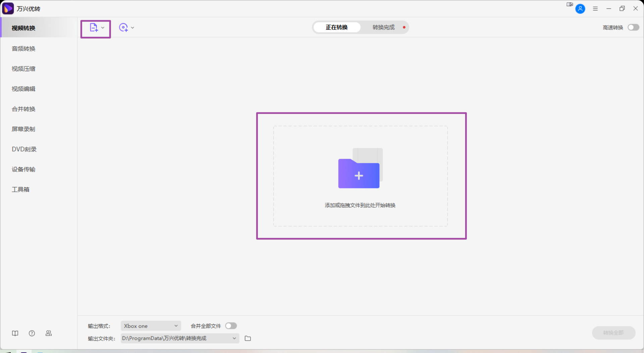The width and height of the screenshot is (644, 353).
Task: Open the output folder browse icon
Action: [248, 339]
